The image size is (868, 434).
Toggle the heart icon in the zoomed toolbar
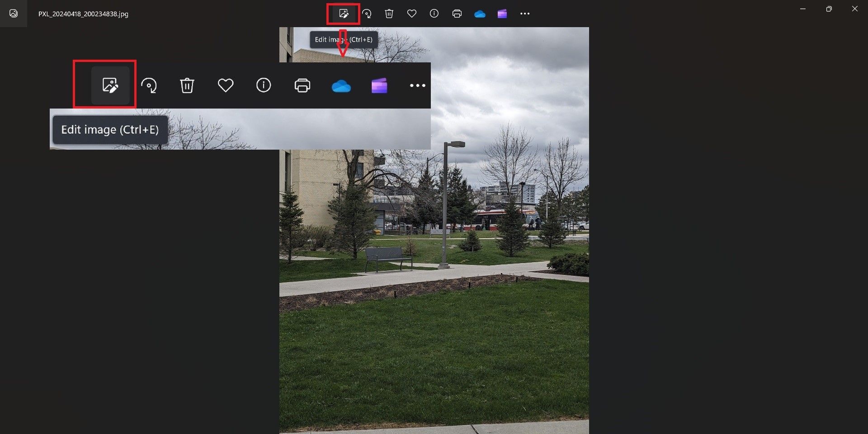[225, 85]
